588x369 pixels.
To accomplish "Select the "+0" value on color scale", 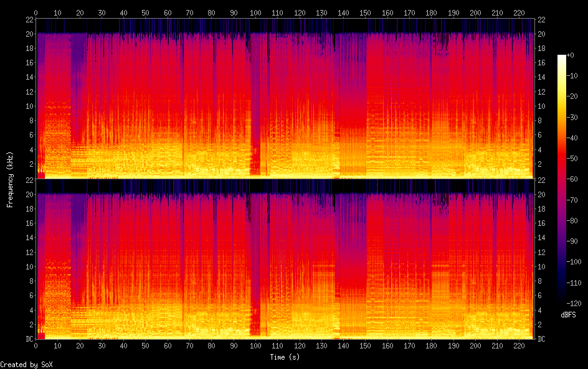I will 570,55.
